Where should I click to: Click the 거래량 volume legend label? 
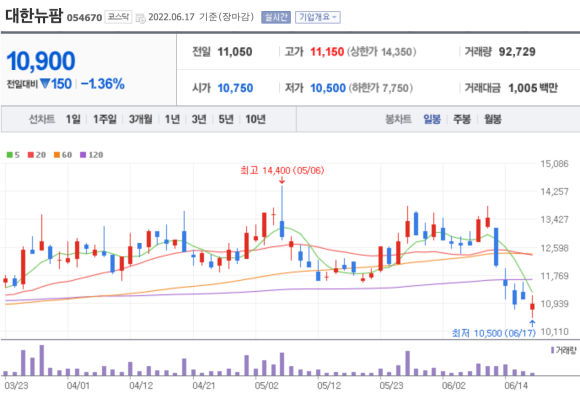coord(564,350)
